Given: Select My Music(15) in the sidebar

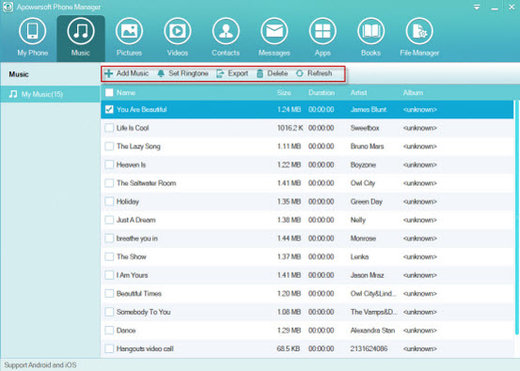Looking at the screenshot, I should tap(50, 94).
